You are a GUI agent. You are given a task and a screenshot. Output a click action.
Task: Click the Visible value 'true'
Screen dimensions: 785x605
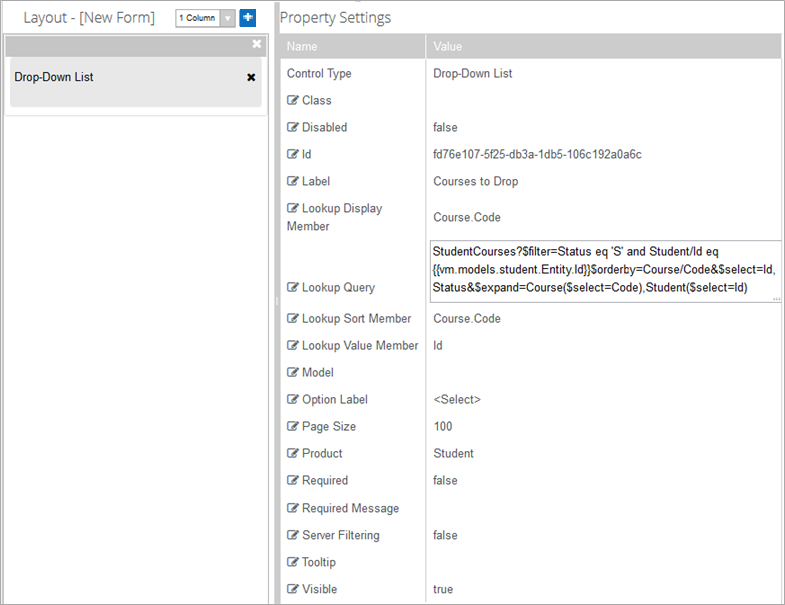click(443, 589)
